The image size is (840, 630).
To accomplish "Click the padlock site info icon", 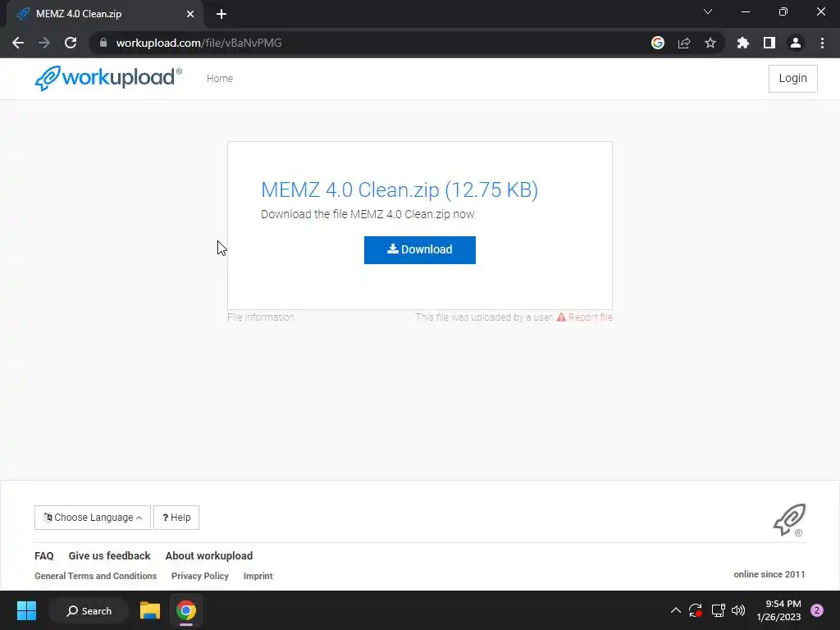I will click(x=103, y=43).
